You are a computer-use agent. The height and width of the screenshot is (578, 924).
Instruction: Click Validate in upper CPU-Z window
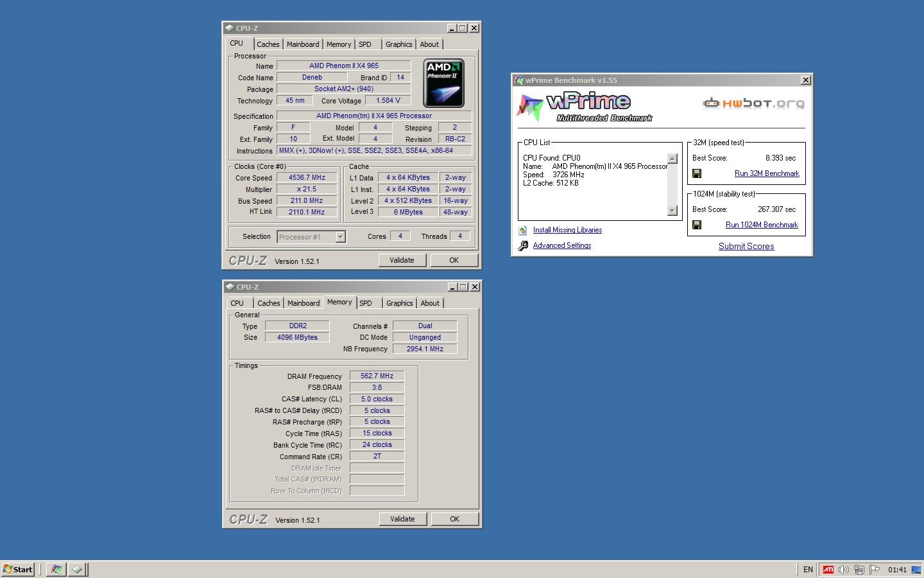pos(402,260)
